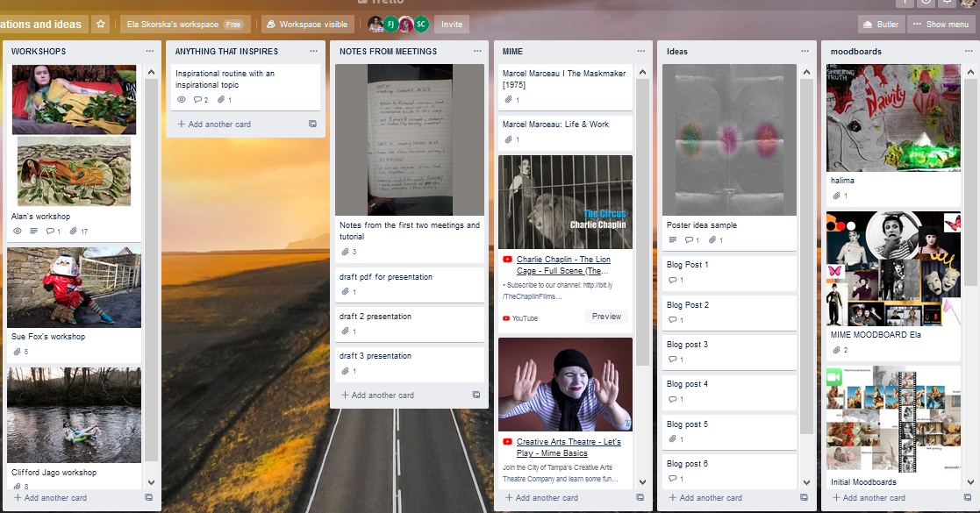The height and width of the screenshot is (513, 980).
Task: Open the MIME list actions menu
Action: point(642,52)
